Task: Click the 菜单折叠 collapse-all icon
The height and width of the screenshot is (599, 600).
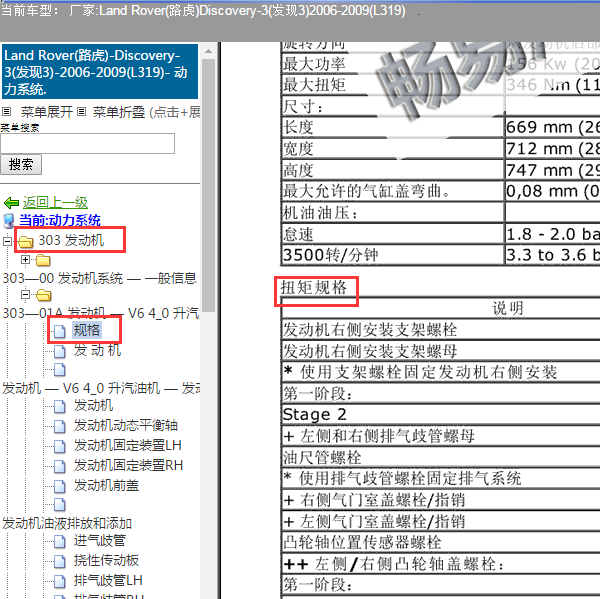Action: point(81,112)
